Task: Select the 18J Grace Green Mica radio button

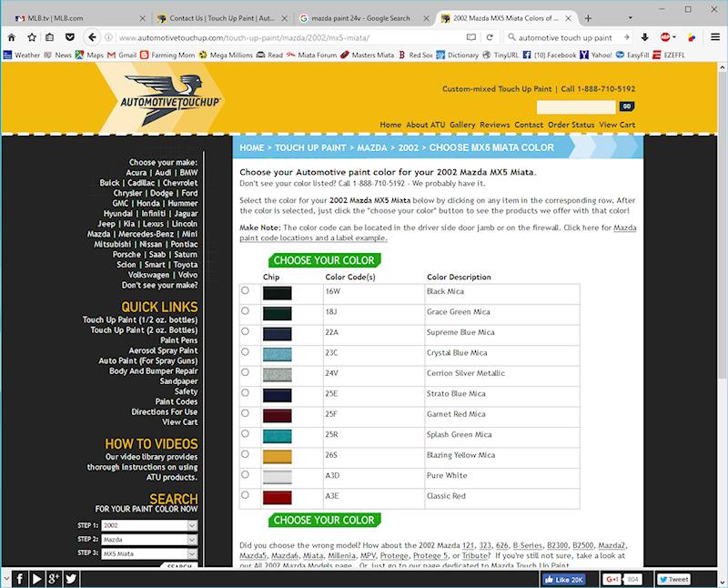Action: click(245, 310)
